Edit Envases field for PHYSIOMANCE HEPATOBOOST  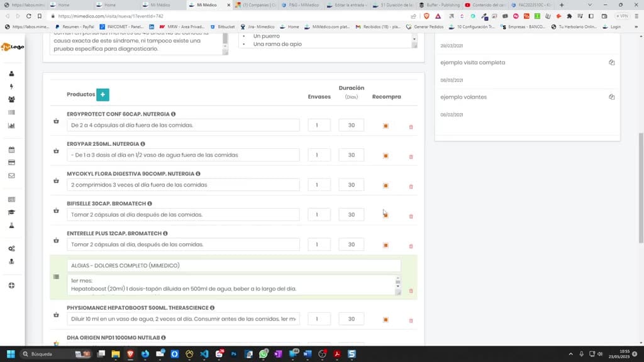click(x=319, y=319)
